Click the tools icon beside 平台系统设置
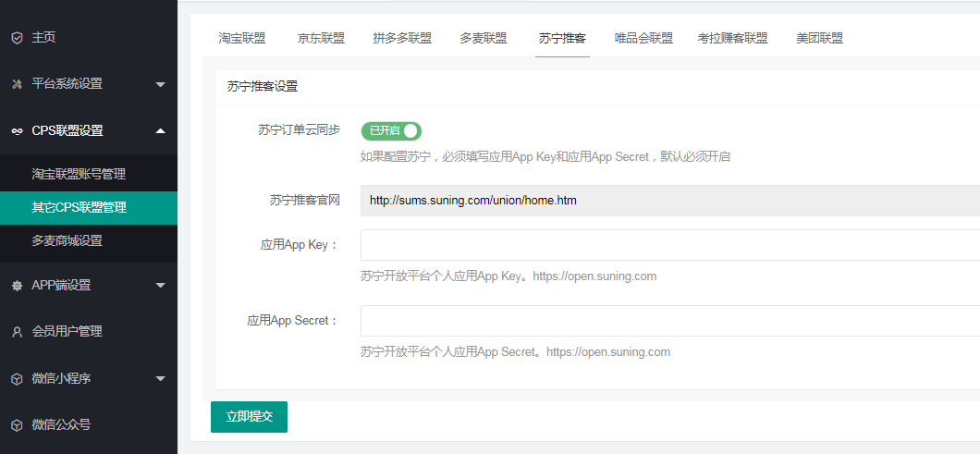980x454 pixels. point(17,84)
